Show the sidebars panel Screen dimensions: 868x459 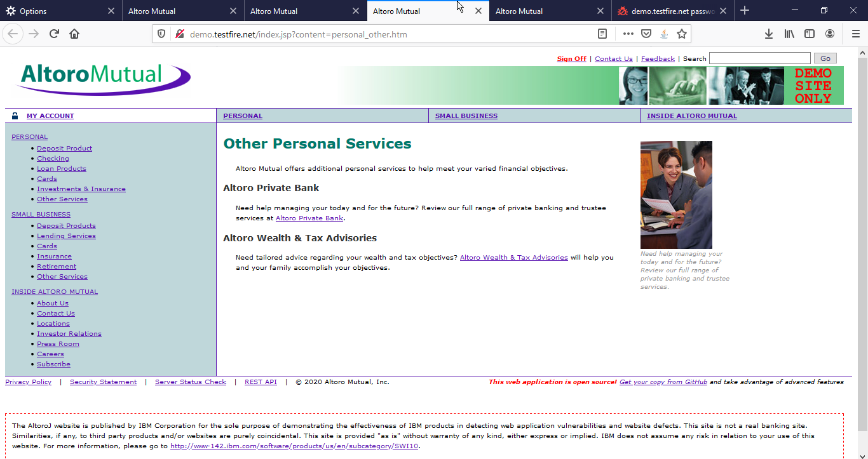(810, 34)
